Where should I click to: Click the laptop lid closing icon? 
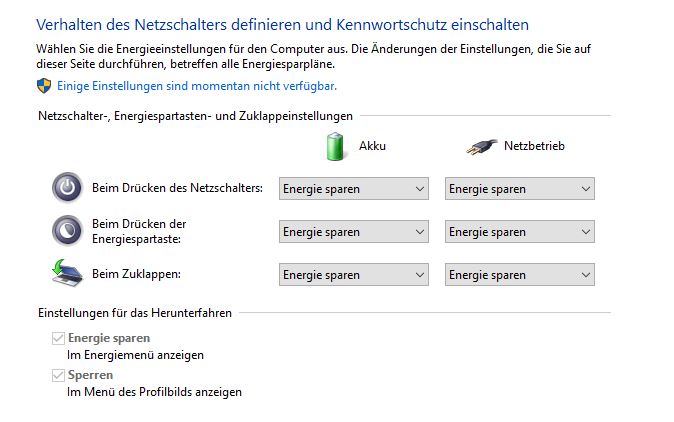(x=67, y=273)
